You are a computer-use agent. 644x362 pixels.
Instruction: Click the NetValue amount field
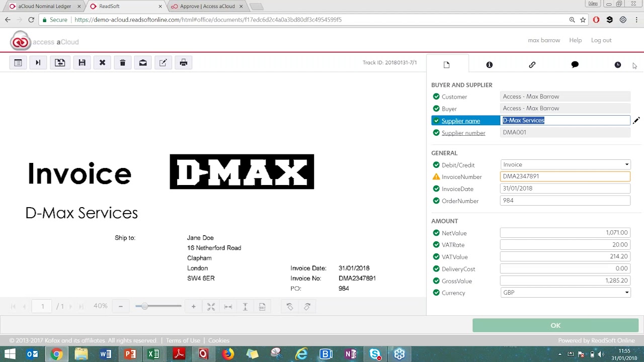point(565,233)
